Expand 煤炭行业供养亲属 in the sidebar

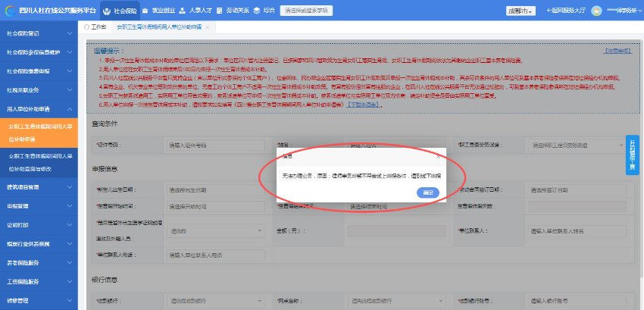[39, 244]
